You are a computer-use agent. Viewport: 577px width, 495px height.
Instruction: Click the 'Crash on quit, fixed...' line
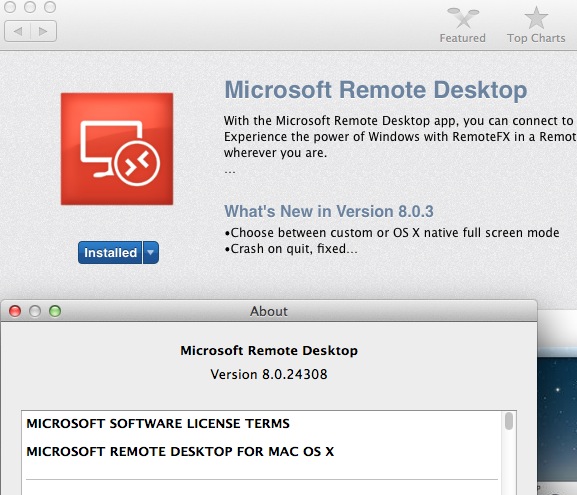click(291, 249)
